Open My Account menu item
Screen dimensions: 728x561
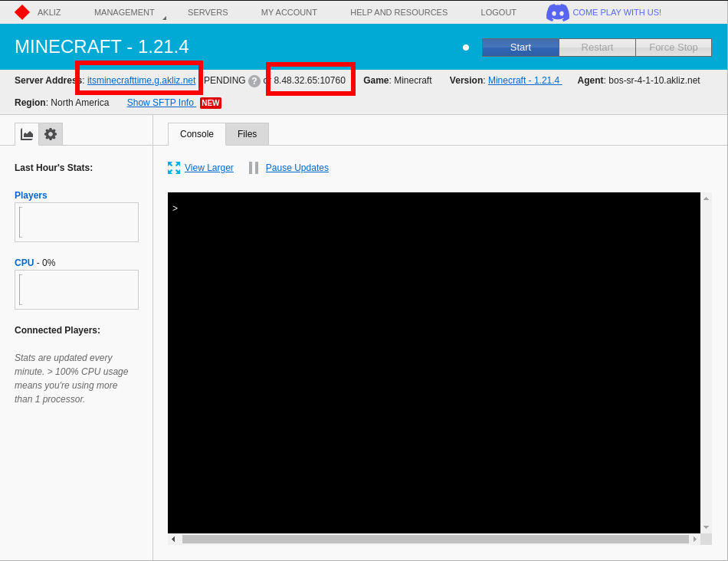(289, 12)
